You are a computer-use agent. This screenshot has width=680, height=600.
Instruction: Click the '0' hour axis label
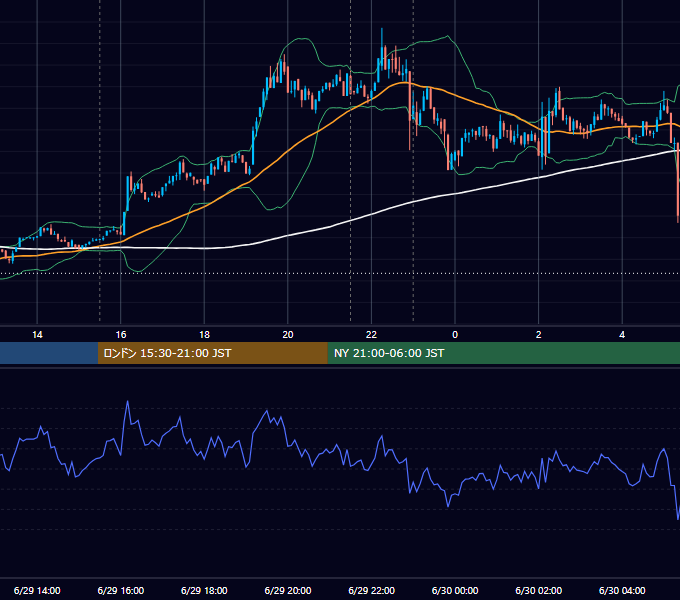point(455,335)
